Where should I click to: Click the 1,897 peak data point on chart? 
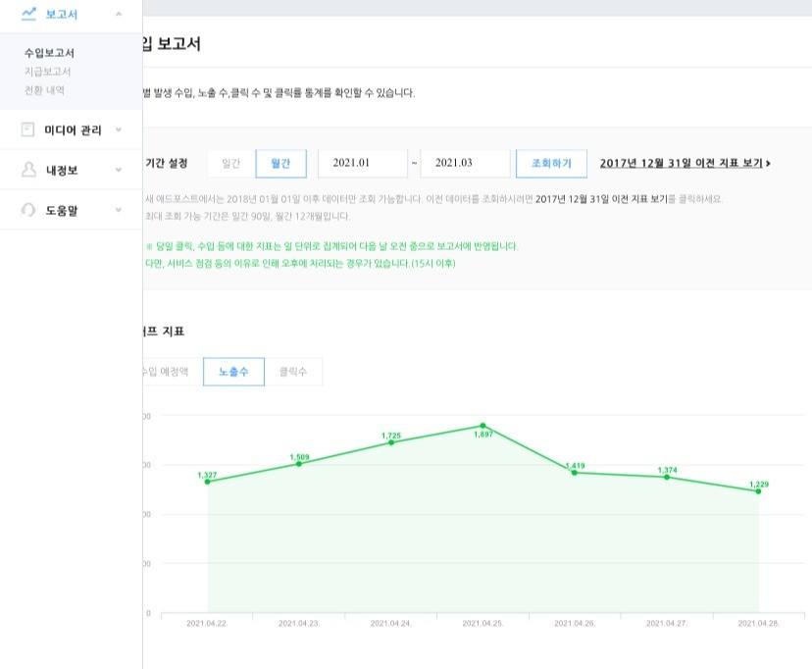coord(482,426)
